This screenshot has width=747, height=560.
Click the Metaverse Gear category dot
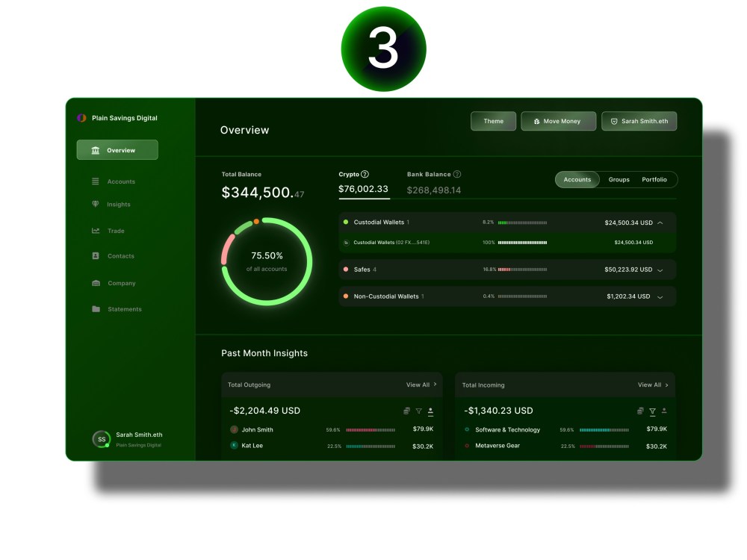click(467, 446)
